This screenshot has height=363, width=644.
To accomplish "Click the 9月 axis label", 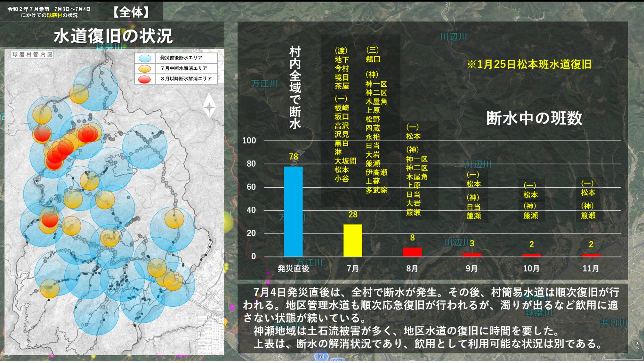I will (472, 268).
